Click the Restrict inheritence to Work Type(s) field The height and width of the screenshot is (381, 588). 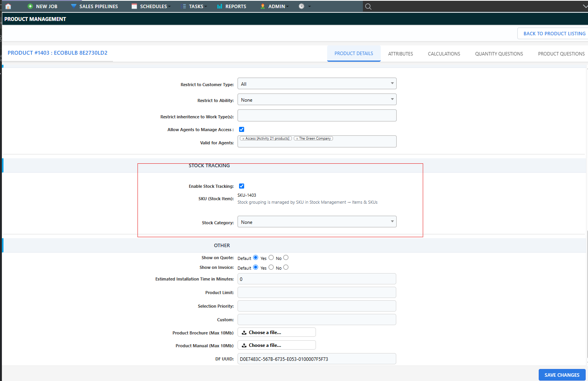[x=317, y=116]
